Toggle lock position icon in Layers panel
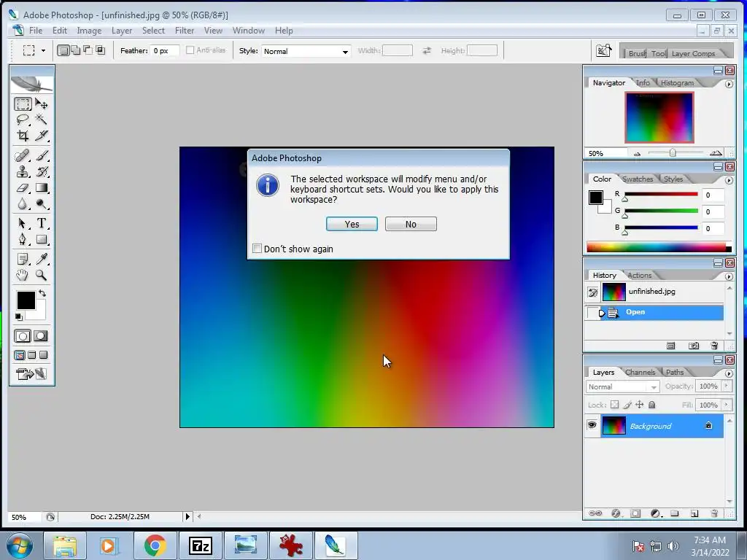This screenshot has width=747, height=560. [639, 405]
